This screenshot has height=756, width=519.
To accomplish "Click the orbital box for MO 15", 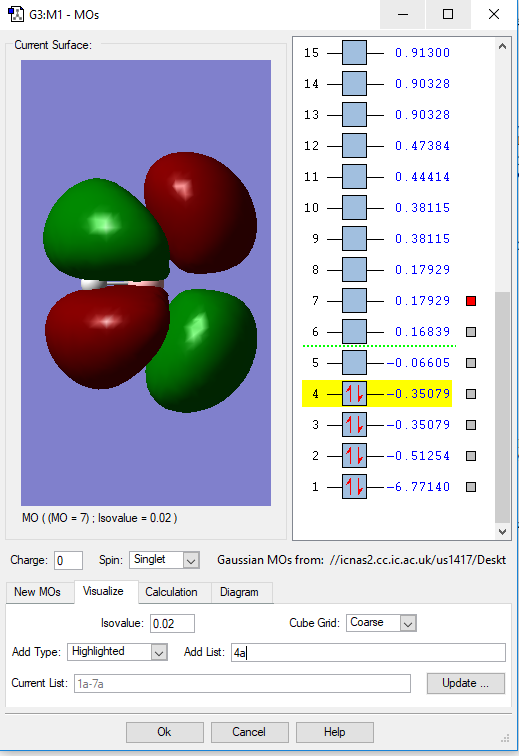I will pos(354,53).
